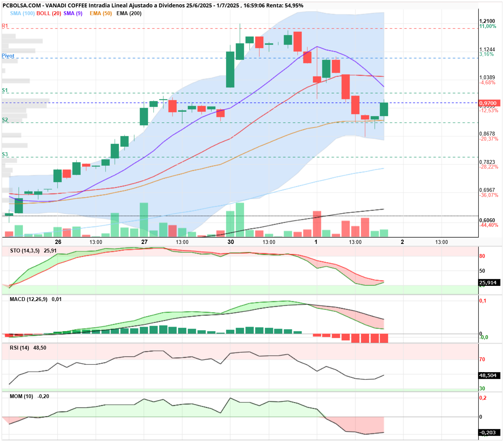The height and width of the screenshot is (442, 504).
Task: Click the S1 support level label
Action: click(5, 90)
